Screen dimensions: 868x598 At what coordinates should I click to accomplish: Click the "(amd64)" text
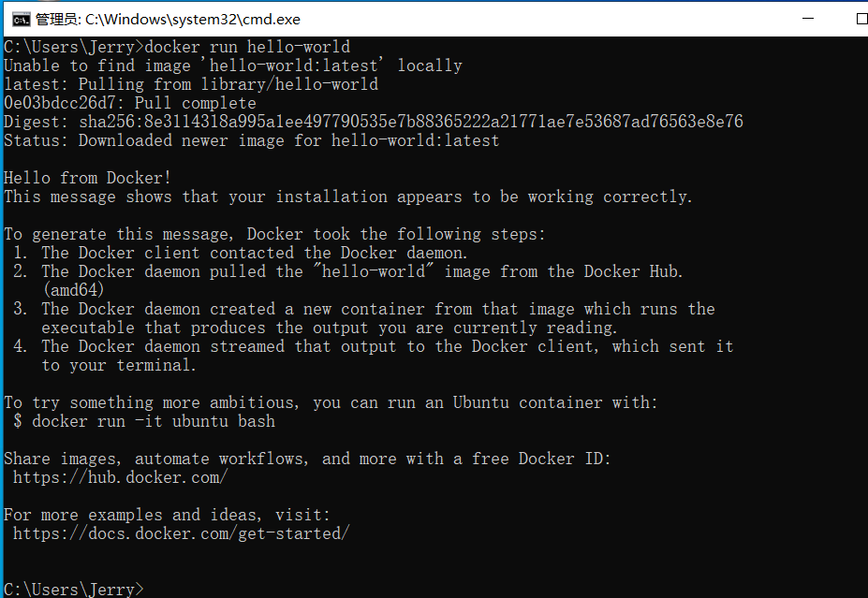73,290
